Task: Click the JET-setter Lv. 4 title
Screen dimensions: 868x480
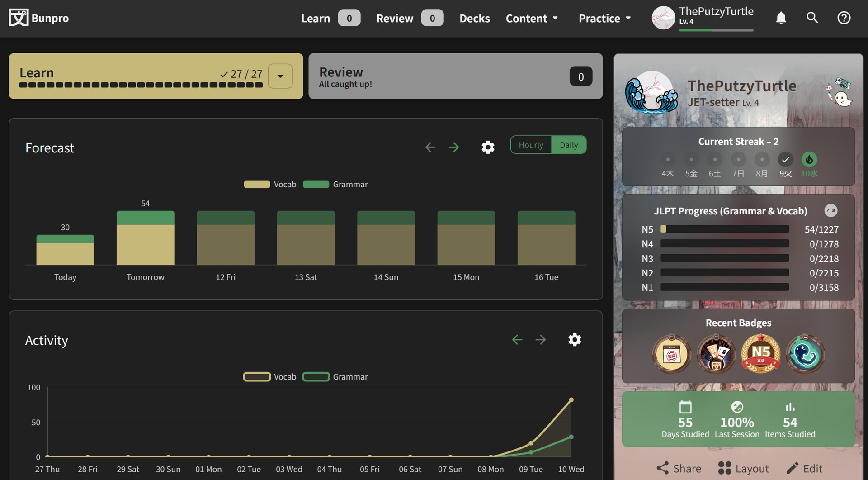Action: click(x=723, y=102)
